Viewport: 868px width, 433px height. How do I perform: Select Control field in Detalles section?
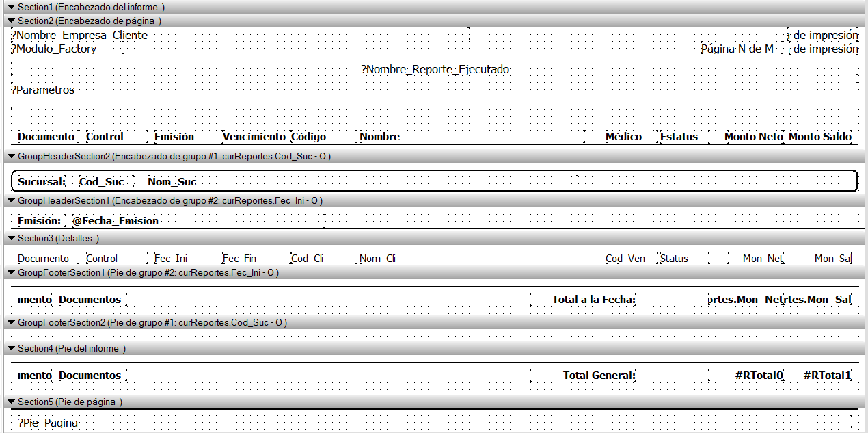tap(117, 259)
